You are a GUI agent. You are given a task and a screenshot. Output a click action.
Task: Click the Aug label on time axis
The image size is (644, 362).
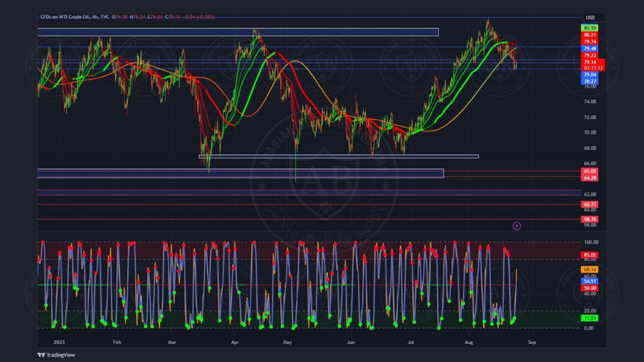(469, 342)
